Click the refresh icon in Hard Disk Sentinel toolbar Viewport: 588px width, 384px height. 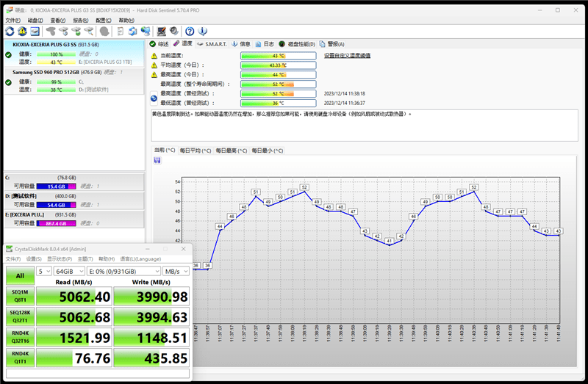(10, 32)
